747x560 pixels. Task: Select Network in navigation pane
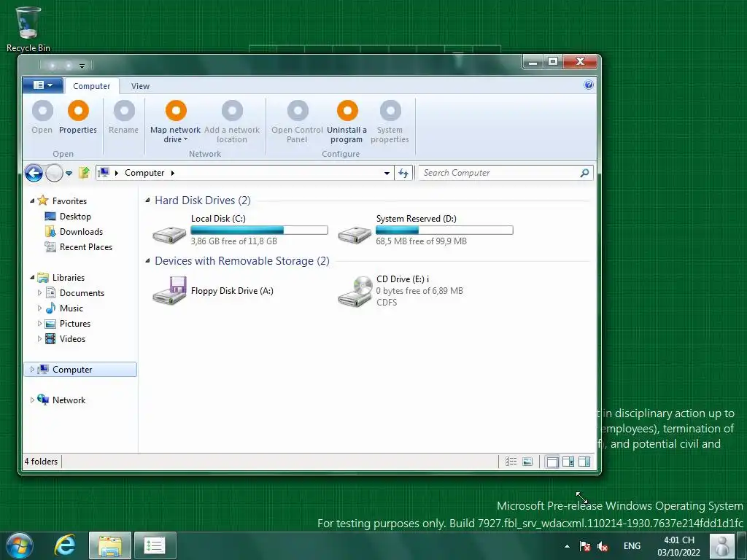62,400
